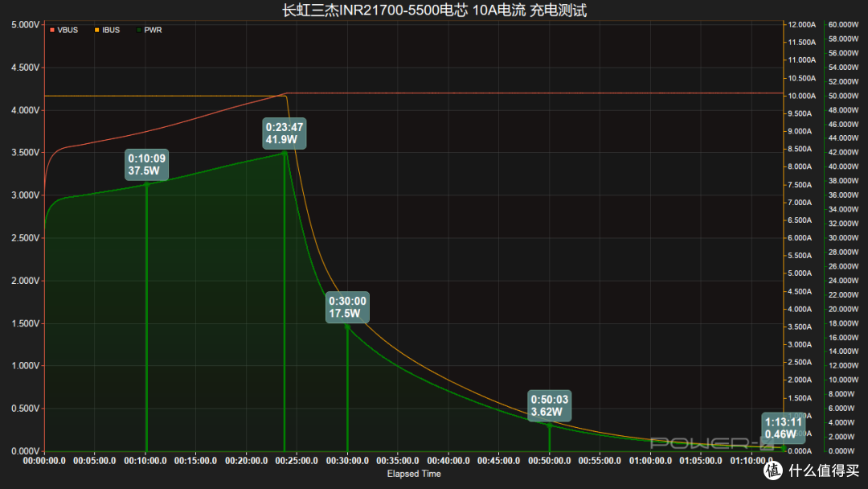The height and width of the screenshot is (489, 868).
Task: Toggle the IBUS legend entry
Action: 107,30
